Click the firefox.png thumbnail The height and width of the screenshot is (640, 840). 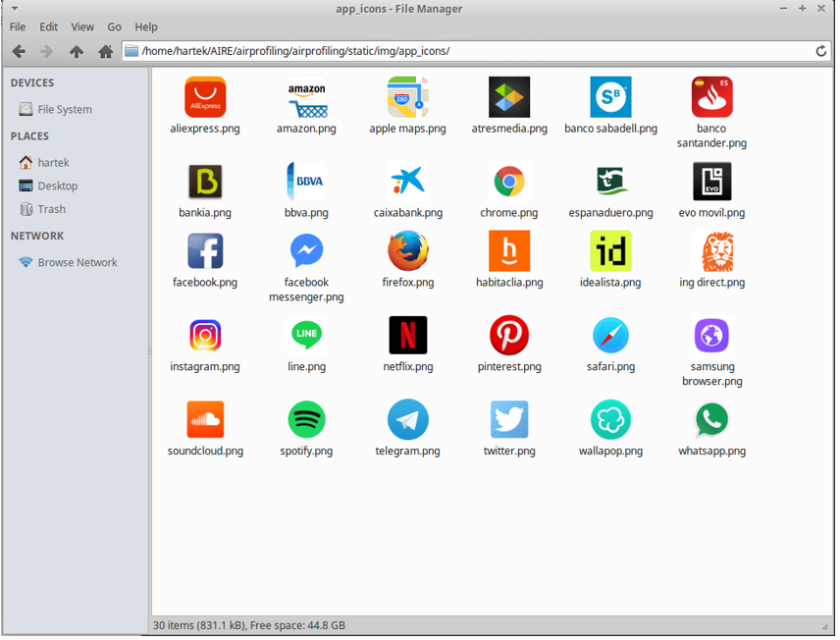tap(407, 251)
